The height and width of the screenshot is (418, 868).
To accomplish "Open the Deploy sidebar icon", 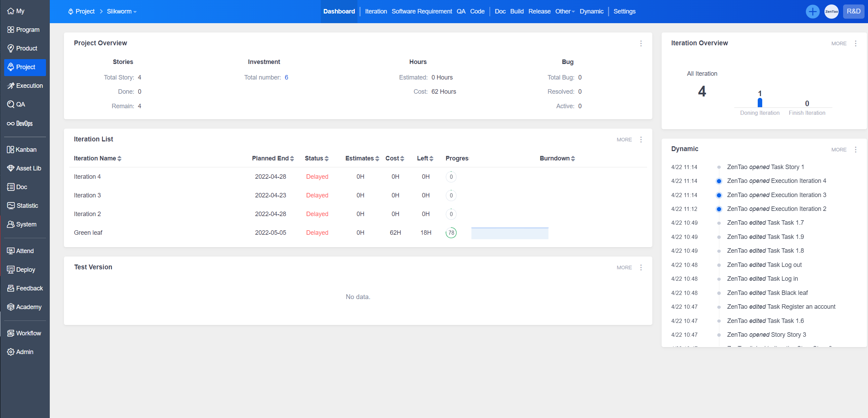I will pyautogui.click(x=11, y=270).
